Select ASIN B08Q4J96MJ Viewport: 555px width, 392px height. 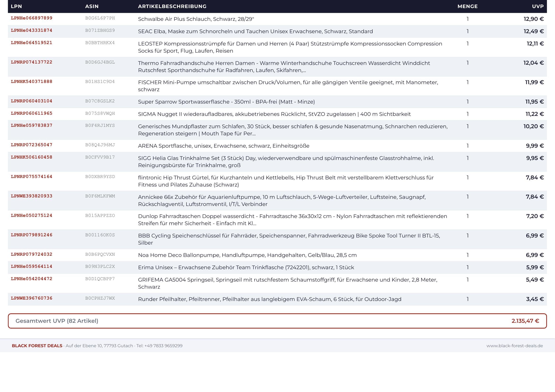pyautogui.click(x=100, y=145)
